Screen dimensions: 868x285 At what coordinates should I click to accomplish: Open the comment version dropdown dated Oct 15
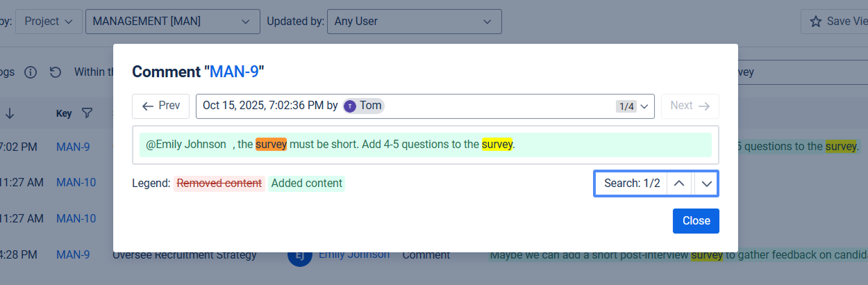[425, 106]
